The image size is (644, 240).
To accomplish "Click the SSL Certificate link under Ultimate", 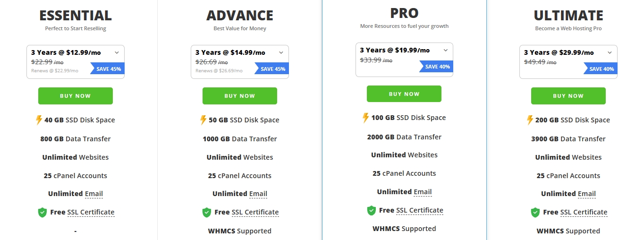I will tap(584, 212).
